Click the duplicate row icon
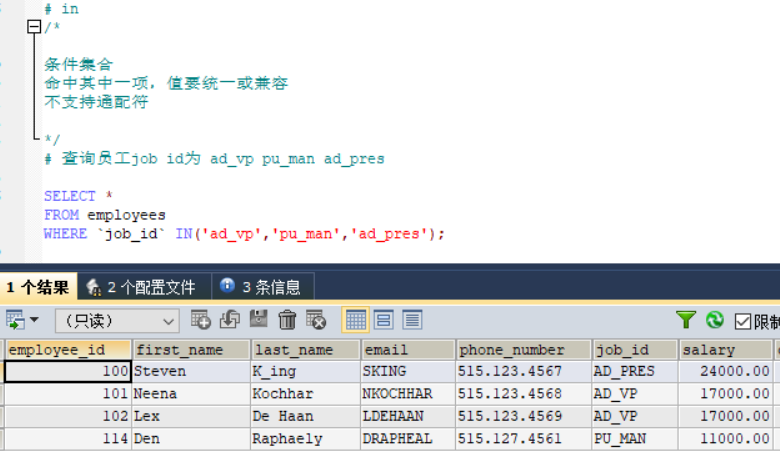This screenshot has width=780, height=465. [229, 320]
